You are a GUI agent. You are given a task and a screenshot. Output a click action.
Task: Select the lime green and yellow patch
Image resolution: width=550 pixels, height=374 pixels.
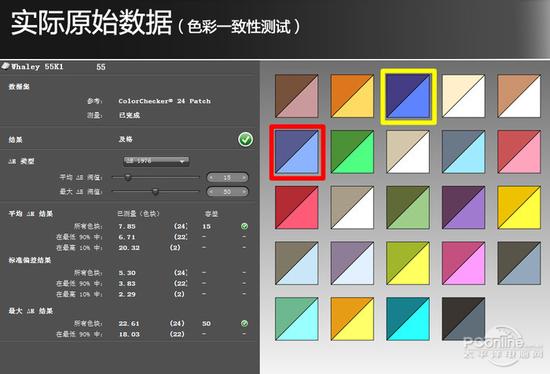(x=408, y=263)
